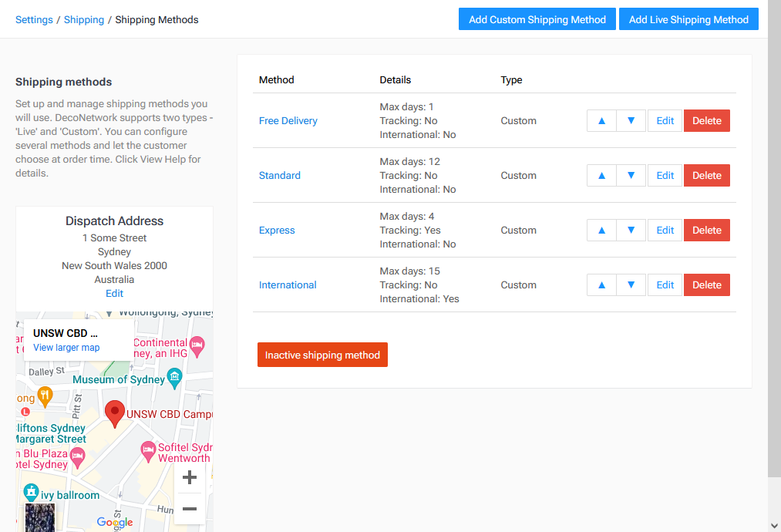Move Free Delivery up with the arrow icon
Viewport: 781px width, 532px height.
pyautogui.click(x=601, y=120)
